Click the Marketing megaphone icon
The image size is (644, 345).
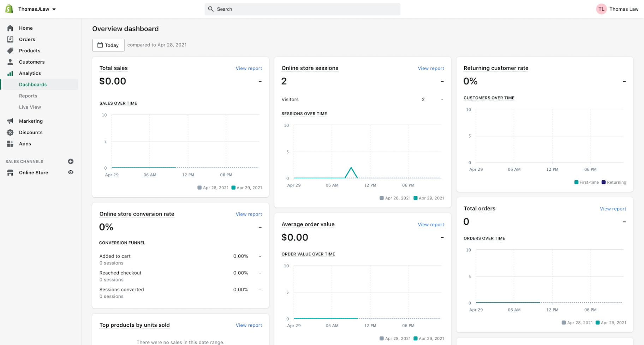click(x=10, y=121)
